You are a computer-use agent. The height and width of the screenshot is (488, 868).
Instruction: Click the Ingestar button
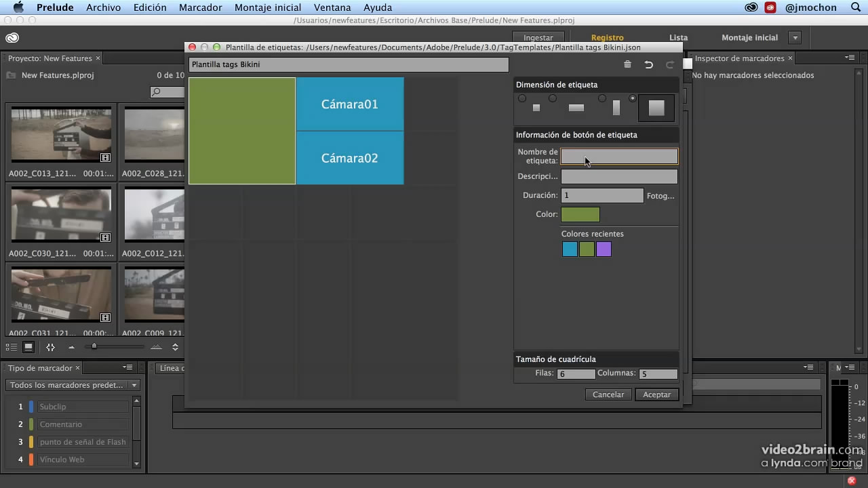(538, 38)
